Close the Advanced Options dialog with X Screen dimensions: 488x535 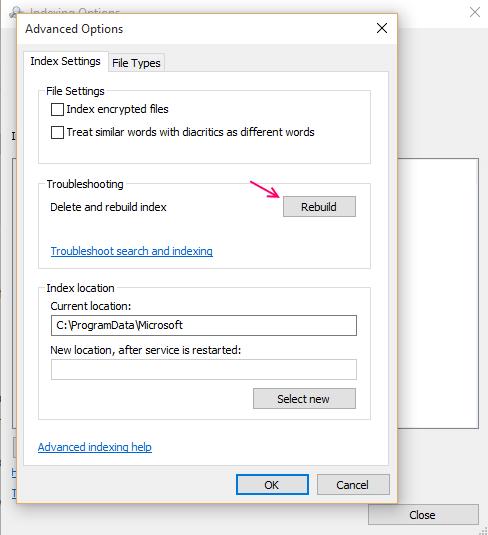pyautogui.click(x=382, y=28)
